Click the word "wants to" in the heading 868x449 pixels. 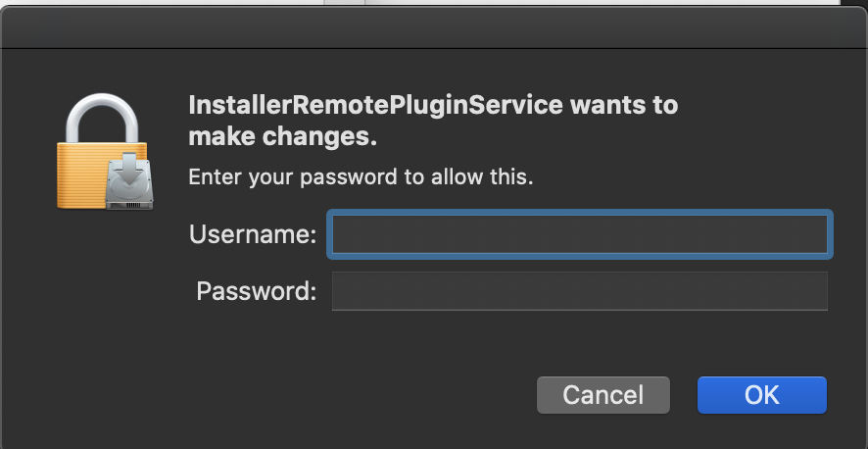pyautogui.click(x=624, y=105)
